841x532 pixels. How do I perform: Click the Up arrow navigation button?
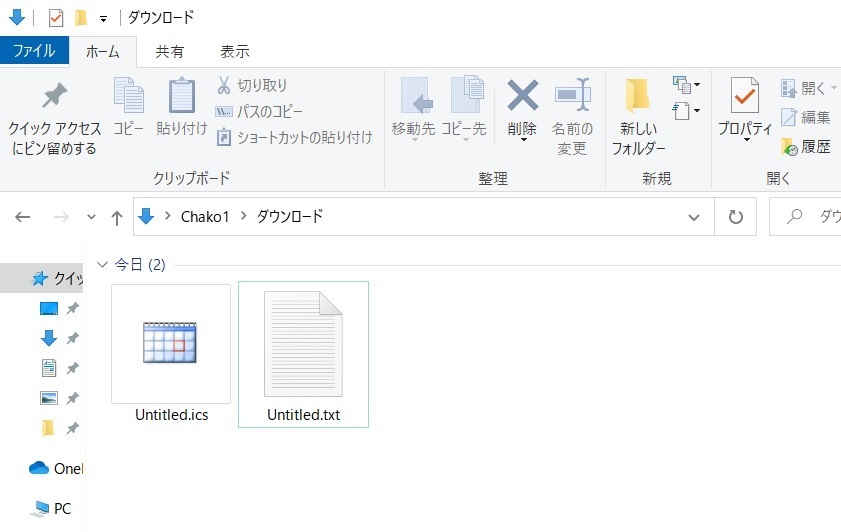point(117,217)
